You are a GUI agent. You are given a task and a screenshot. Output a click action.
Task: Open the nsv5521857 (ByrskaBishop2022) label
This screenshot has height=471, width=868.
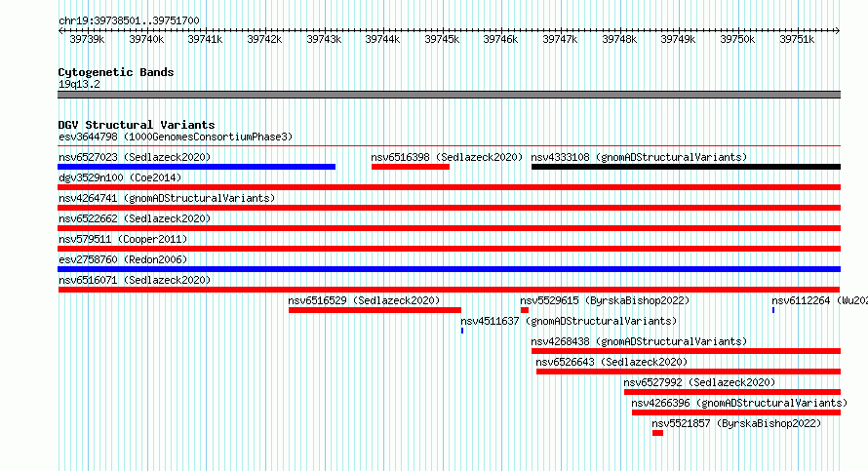pos(736,423)
